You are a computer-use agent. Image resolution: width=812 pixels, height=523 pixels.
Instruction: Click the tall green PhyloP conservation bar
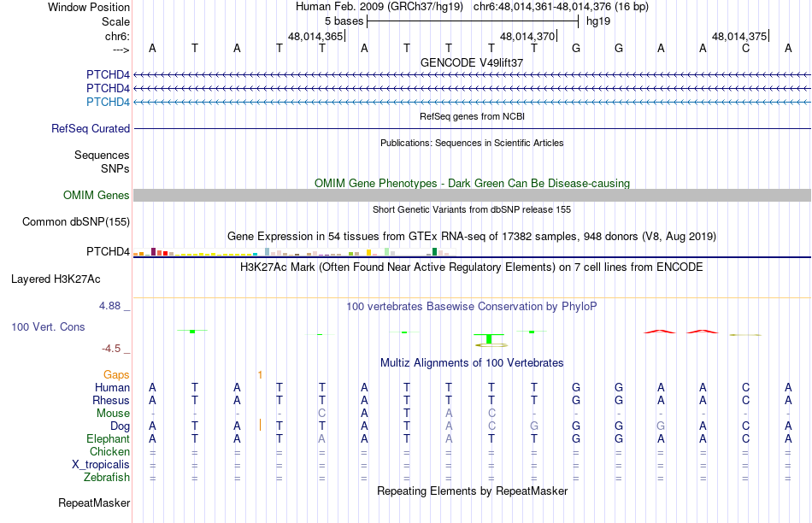(x=489, y=339)
